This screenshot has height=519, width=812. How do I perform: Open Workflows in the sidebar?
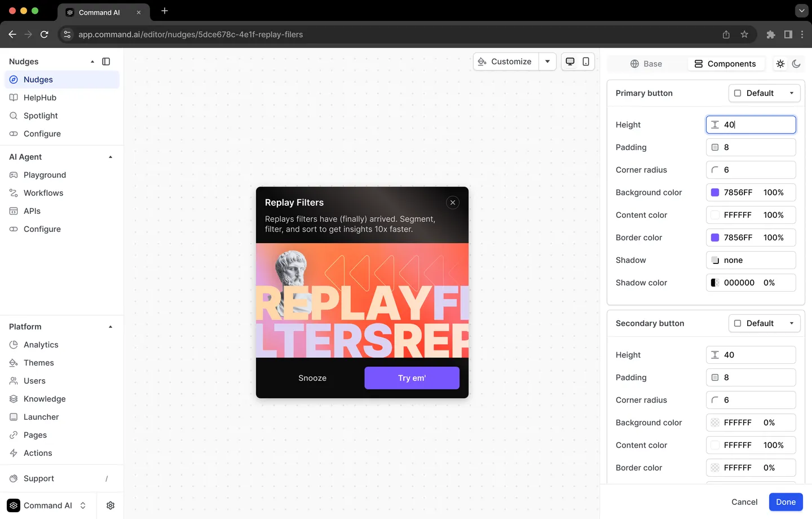[x=62, y=193]
